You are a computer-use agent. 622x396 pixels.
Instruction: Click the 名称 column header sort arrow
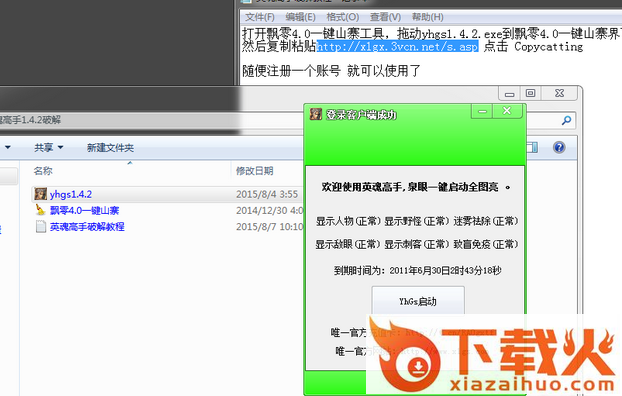[130, 163]
